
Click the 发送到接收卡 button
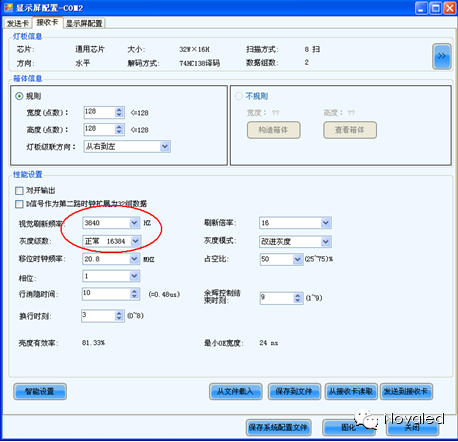406,391
